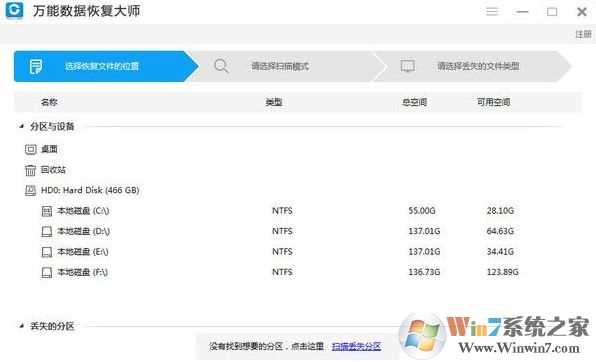Click the 55.00G total space value

pos(422,211)
